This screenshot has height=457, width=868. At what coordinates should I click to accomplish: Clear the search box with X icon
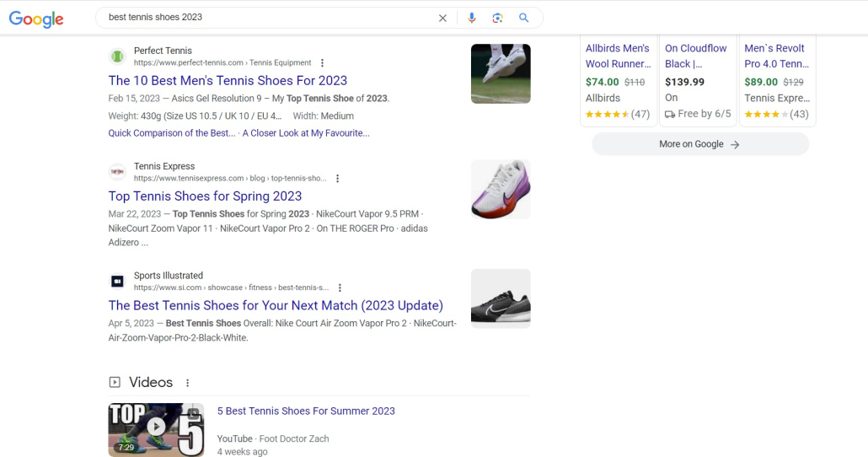(x=442, y=18)
